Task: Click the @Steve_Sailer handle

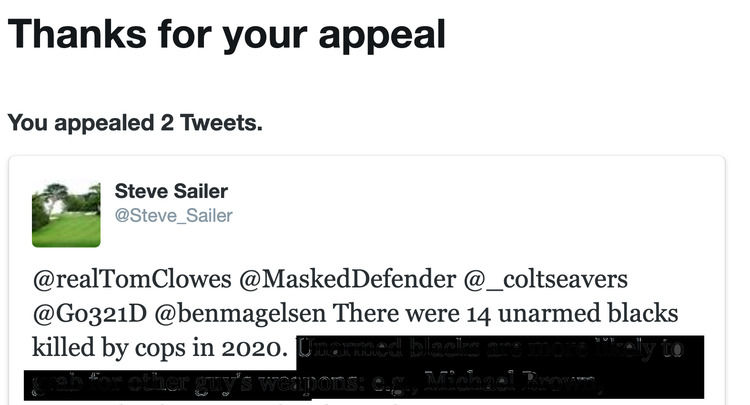Action: coord(174,216)
